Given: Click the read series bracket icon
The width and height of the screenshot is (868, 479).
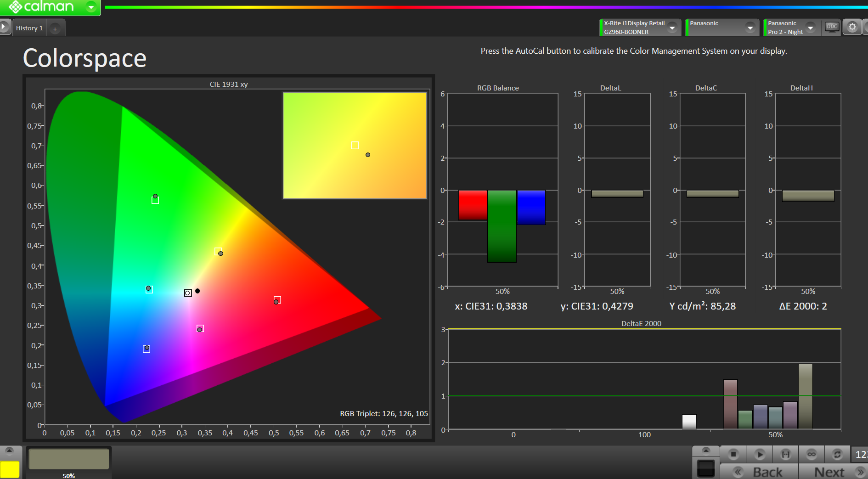Looking at the screenshot, I should click(x=786, y=454).
